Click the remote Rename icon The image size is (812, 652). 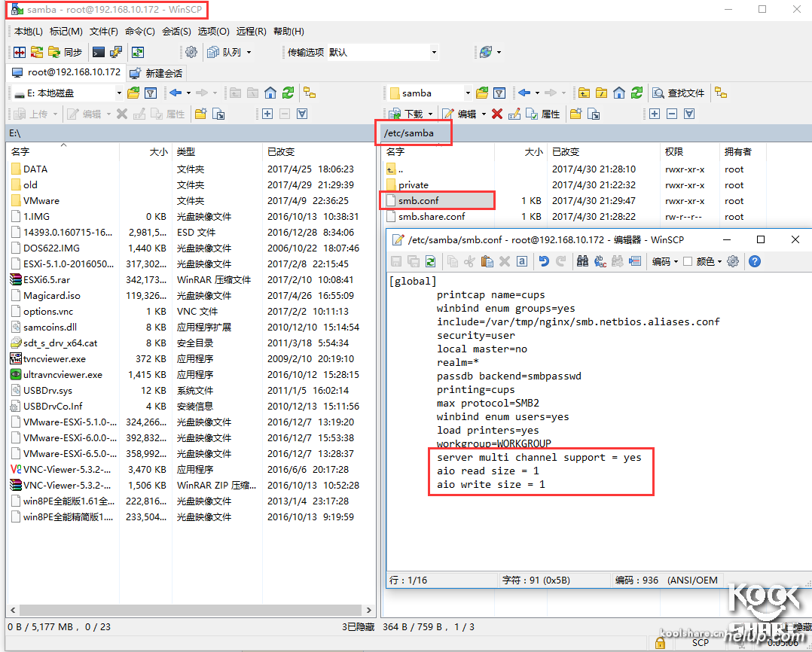click(514, 114)
